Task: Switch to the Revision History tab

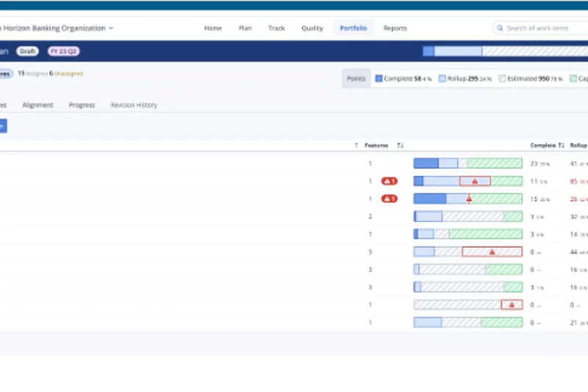Action: (x=134, y=105)
